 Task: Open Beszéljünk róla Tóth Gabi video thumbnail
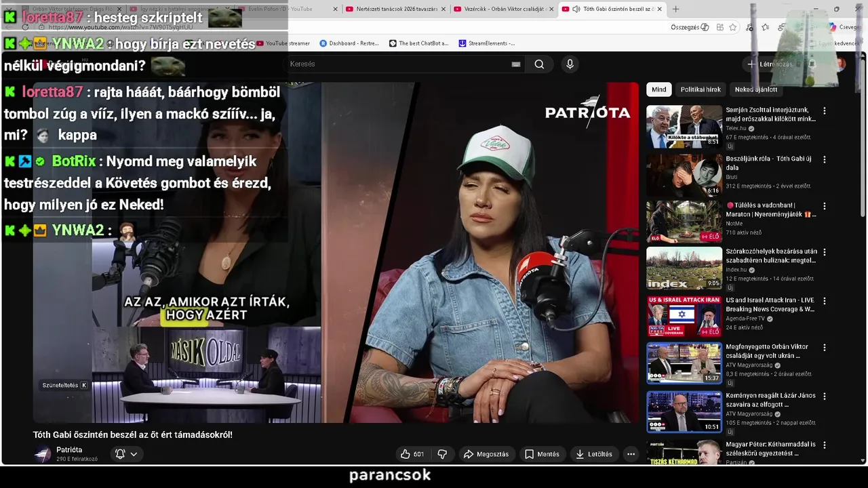(x=684, y=176)
